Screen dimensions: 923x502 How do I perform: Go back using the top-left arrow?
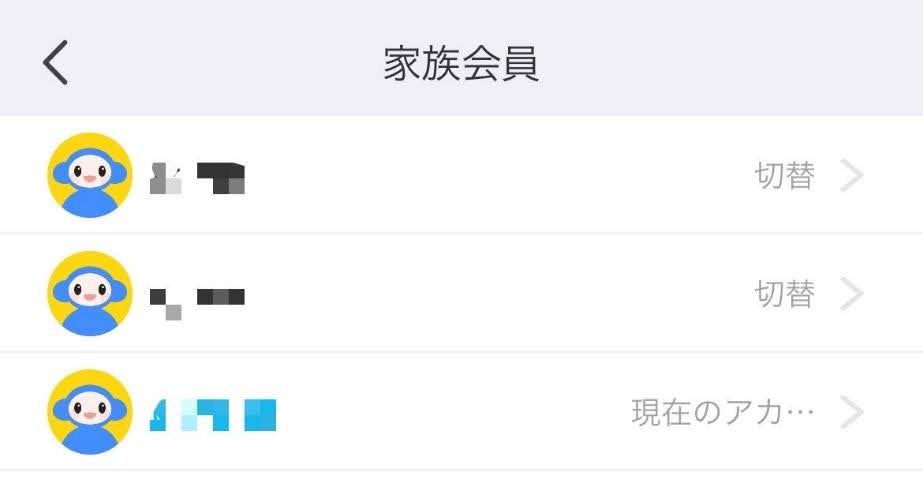coord(55,62)
